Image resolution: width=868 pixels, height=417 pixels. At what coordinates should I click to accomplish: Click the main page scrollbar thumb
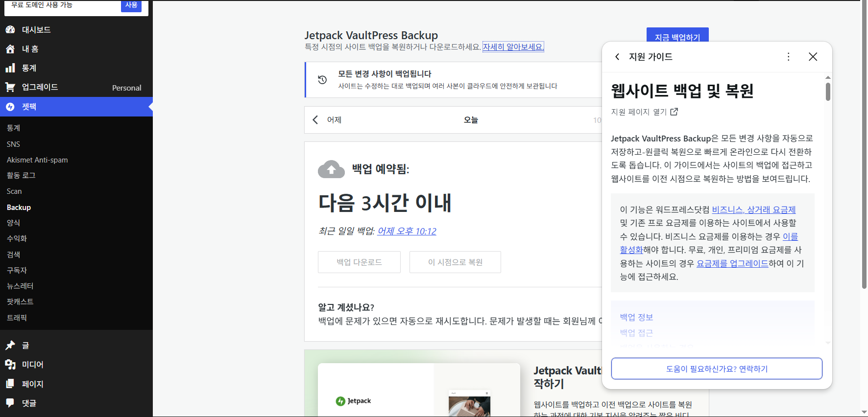(x=864, y=144)
